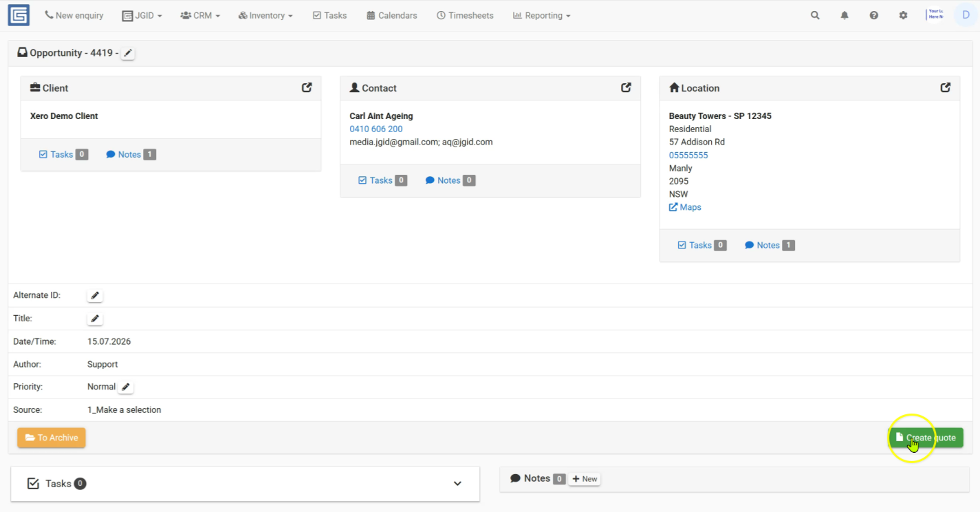Add a new note with New
This screenshot has width=980, height=512.
point(585,479)
